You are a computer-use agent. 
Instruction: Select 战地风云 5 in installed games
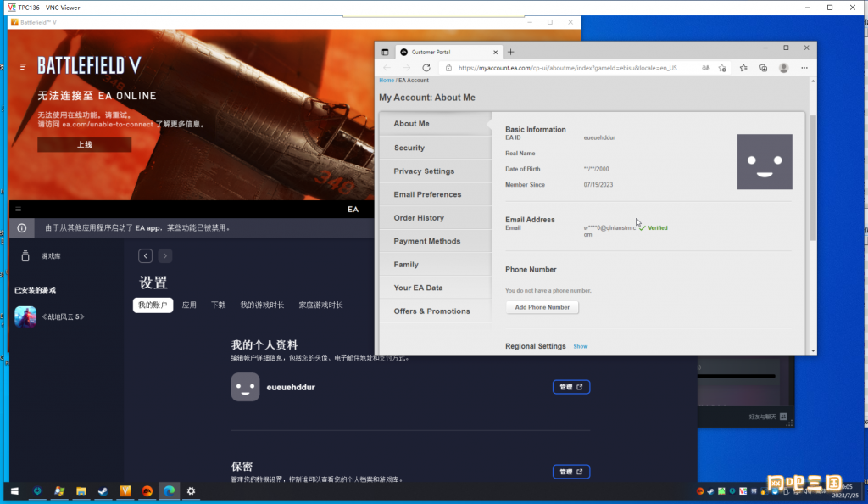pos(50,316)
